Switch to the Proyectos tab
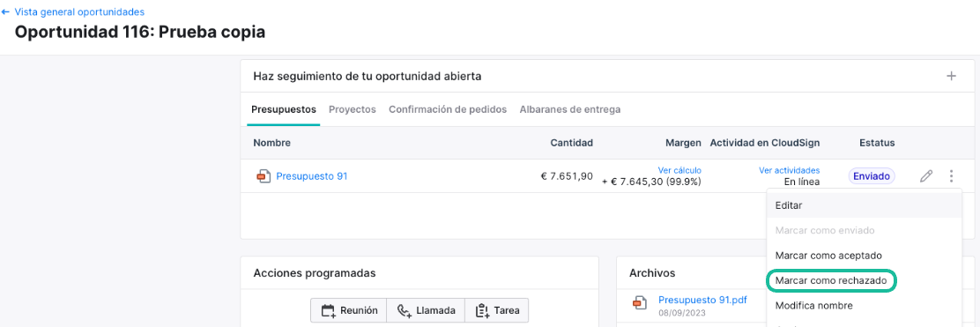The image size is (980, 327). [353, 109]
